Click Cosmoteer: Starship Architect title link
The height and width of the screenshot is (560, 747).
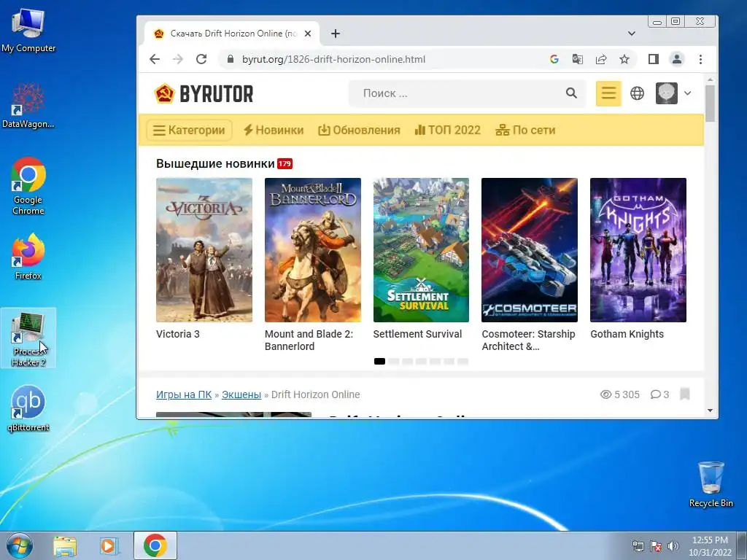(528, 340)
